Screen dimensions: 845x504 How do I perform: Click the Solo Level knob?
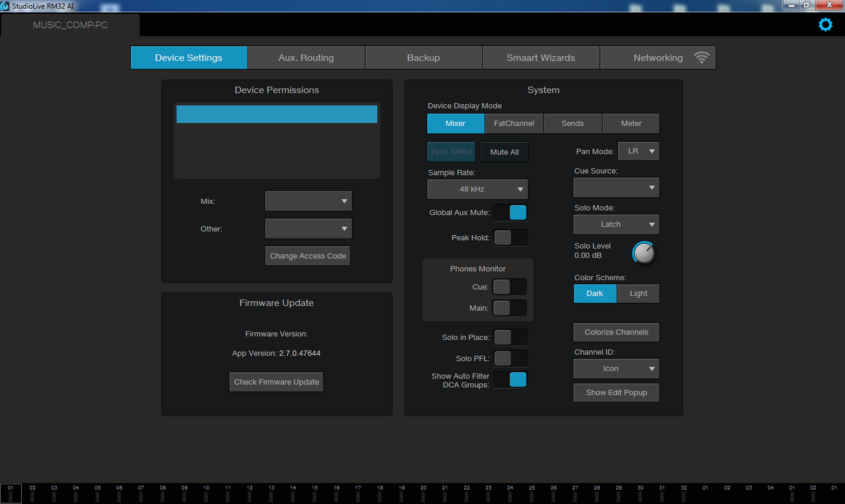pyautogui.click(x=644, y=253)
